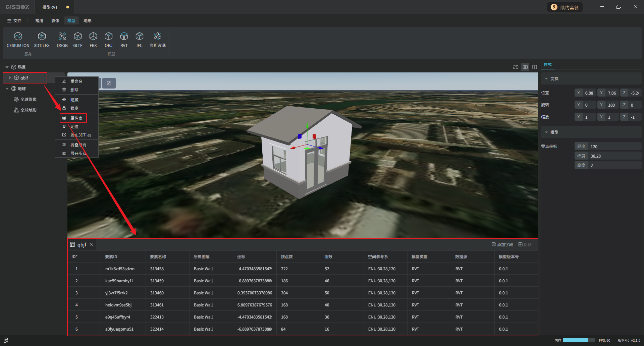Screen dimensions: 644x346
Task: Collapse the 地球 tree section
Action: [x=7, y=89]
